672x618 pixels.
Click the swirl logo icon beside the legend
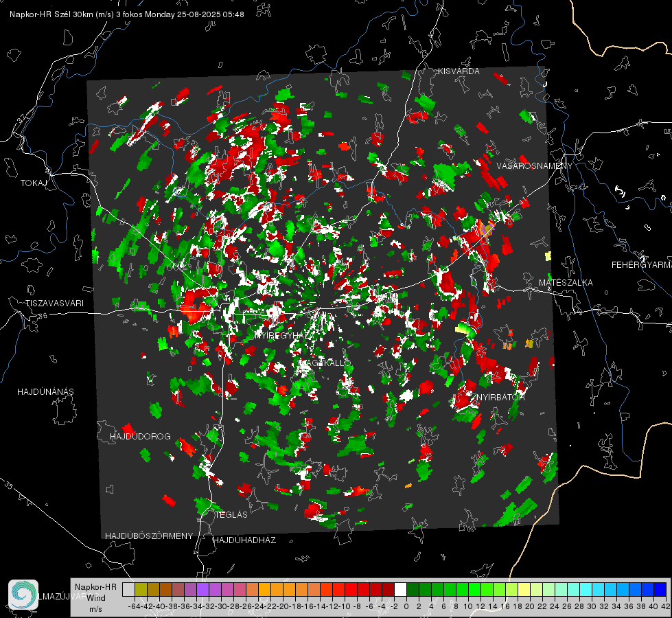23,594
